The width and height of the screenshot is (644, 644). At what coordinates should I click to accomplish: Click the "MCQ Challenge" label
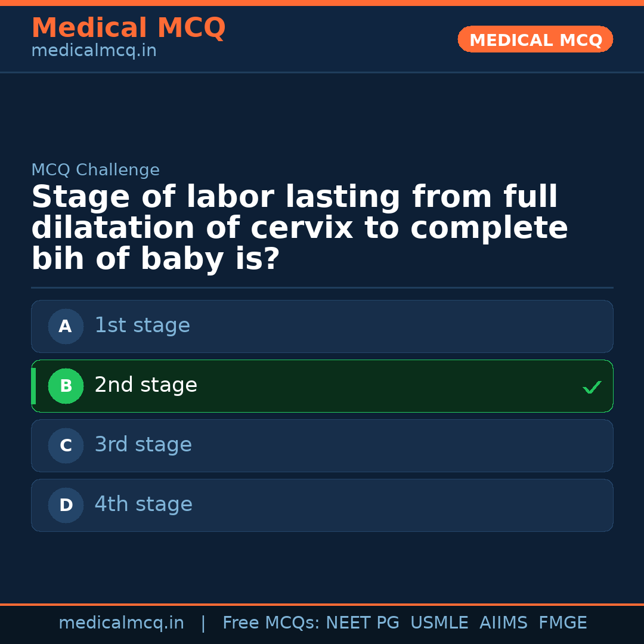click(x=95, y=171)
